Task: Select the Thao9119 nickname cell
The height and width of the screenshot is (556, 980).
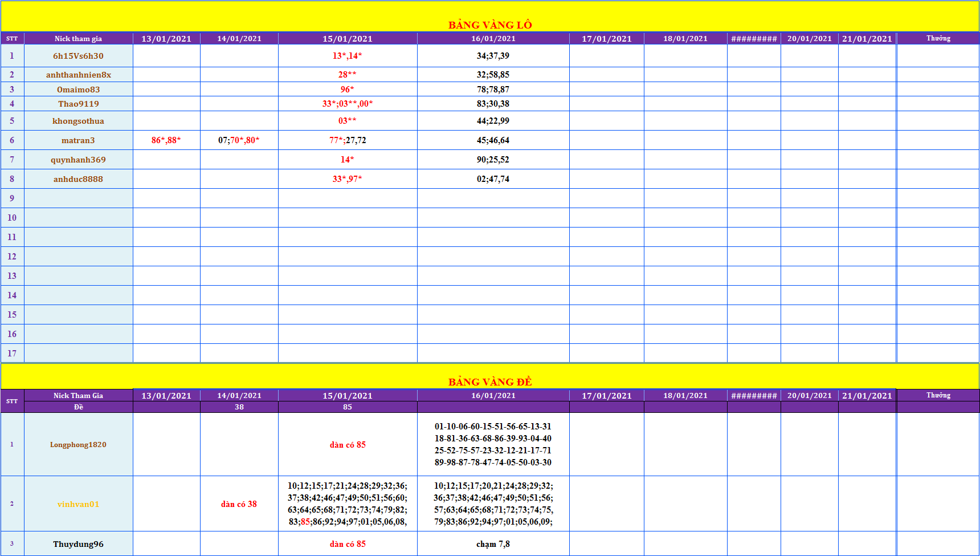Action: (78, 104)
